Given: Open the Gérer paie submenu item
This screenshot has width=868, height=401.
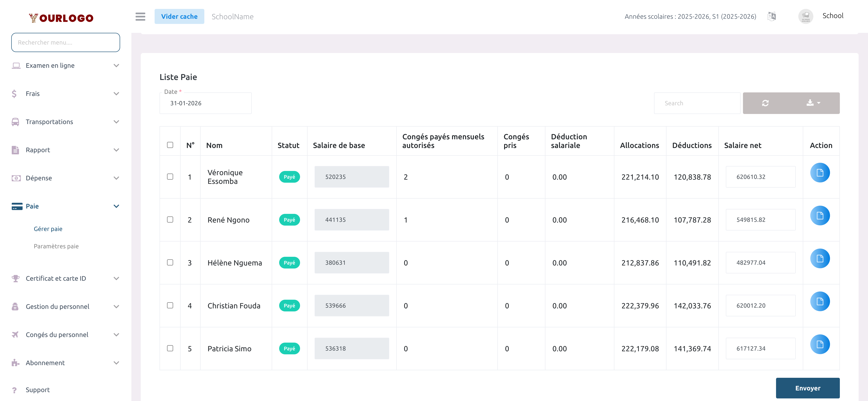Looking at the screenshot, I should 48,229.
